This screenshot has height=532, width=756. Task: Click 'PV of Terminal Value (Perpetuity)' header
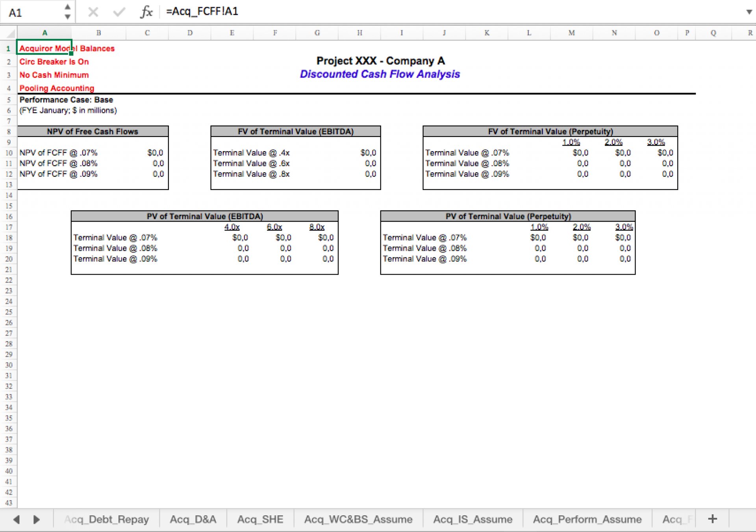click(x=508, y=216)
